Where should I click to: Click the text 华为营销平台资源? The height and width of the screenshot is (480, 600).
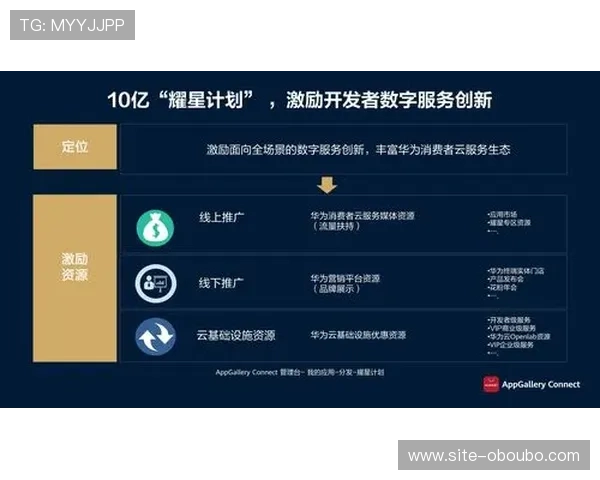pos(345,278)
